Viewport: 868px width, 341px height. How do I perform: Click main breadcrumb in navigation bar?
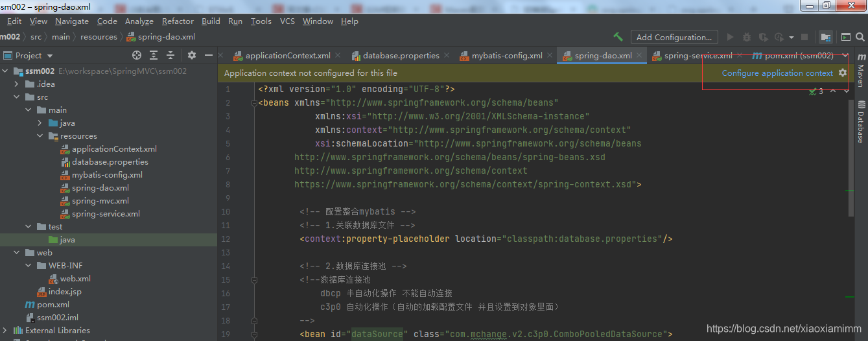point(61,37)
